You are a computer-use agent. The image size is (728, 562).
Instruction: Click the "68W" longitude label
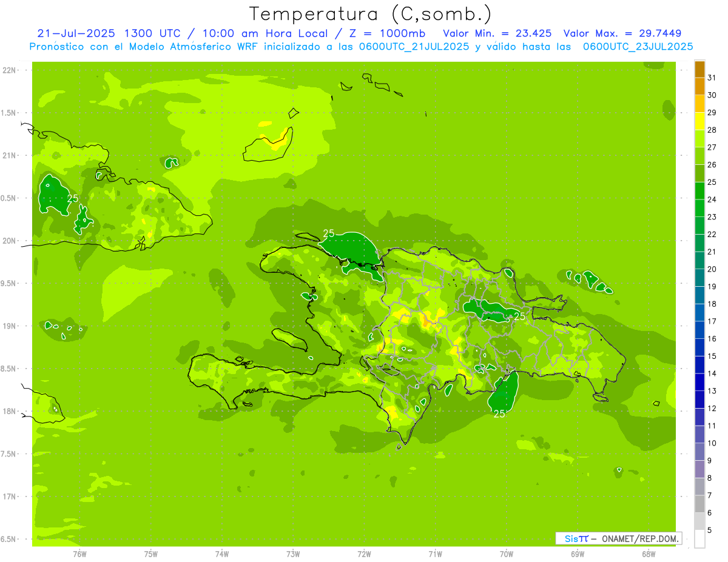coord(649,554)
